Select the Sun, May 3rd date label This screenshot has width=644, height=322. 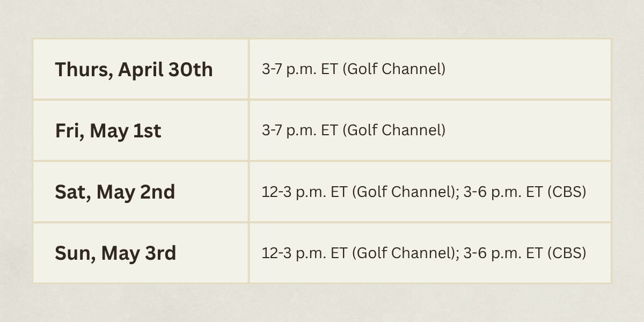(115, 253)
